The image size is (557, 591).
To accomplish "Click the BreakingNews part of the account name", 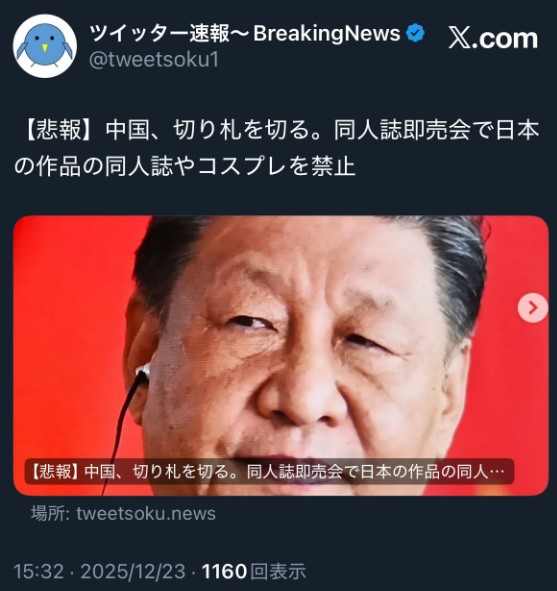I will pos(327,33).
